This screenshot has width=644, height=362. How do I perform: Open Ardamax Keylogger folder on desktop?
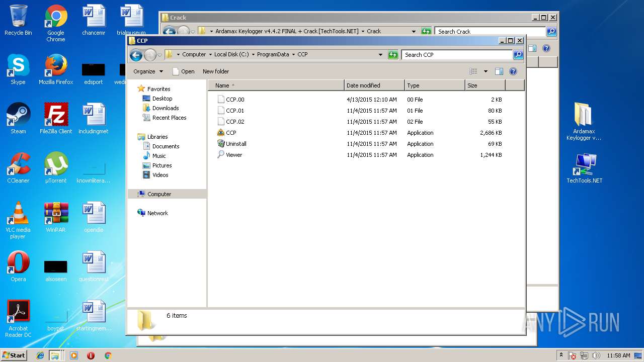[x=584, y=121]
